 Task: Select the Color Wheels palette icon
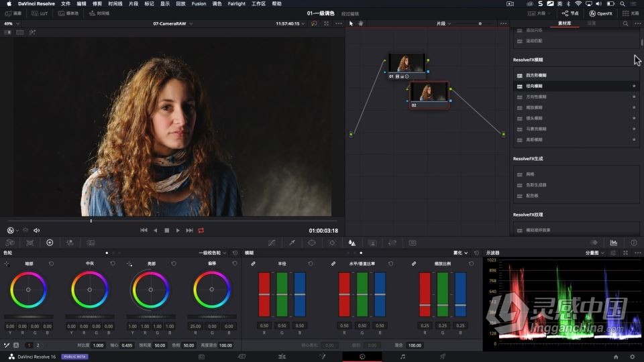point(50,243)
